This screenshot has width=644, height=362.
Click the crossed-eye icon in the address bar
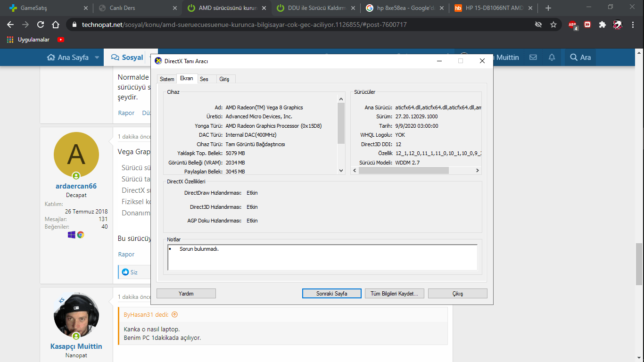[x=538, y=25]
